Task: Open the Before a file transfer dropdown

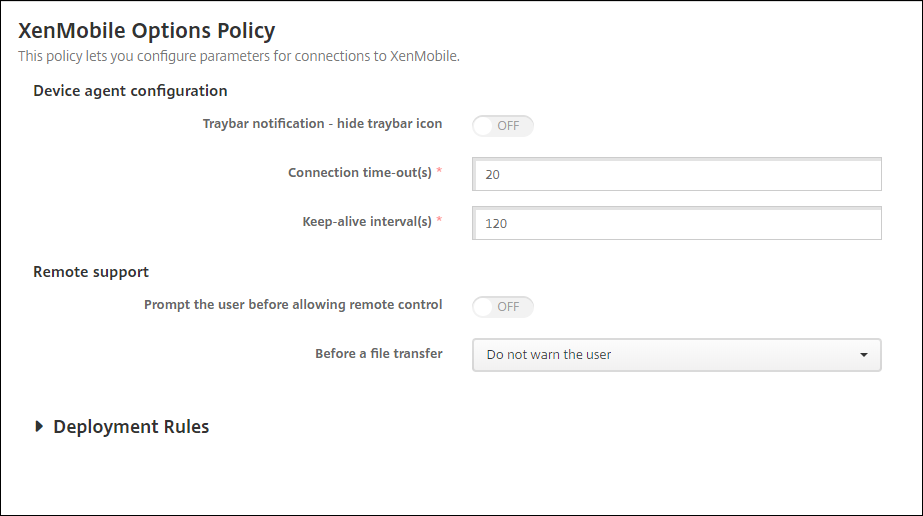Action: (676, 355)
